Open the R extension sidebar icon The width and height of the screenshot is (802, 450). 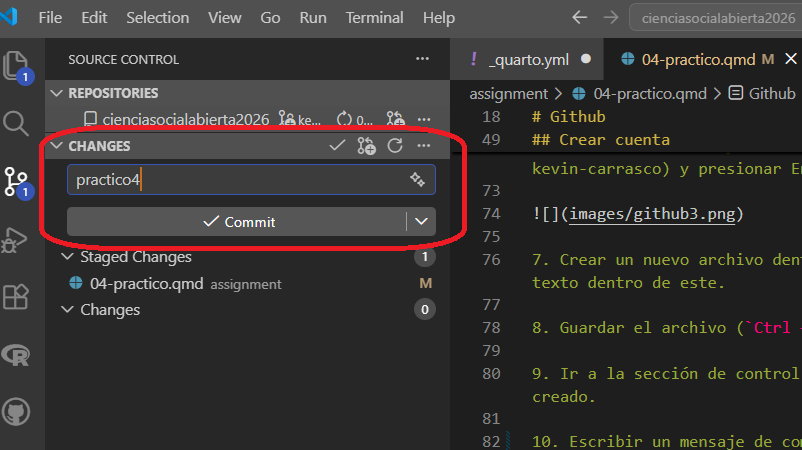pos(17,353)
